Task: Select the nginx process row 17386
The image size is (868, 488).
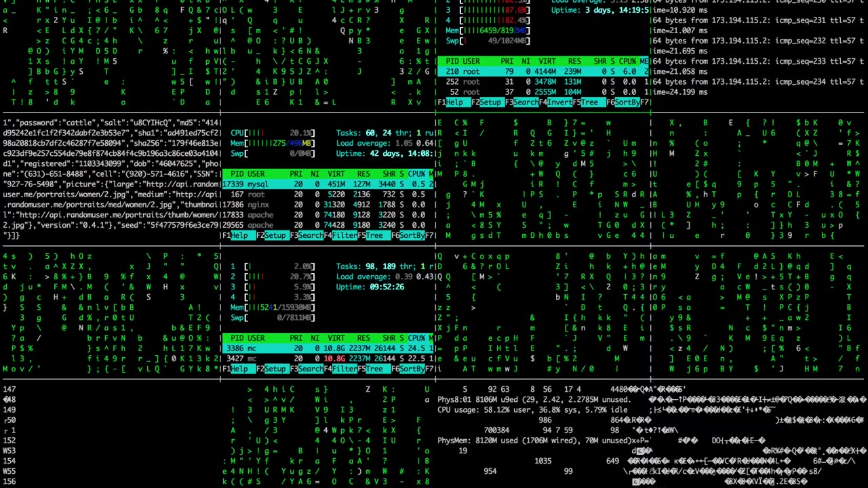Action: [x=328, y=205]
